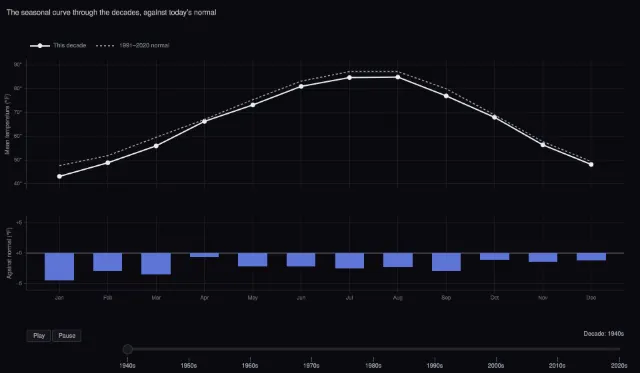Click the August marker on the line
The width and height of the screenshot is (640, 373).
tap(398, 77)
